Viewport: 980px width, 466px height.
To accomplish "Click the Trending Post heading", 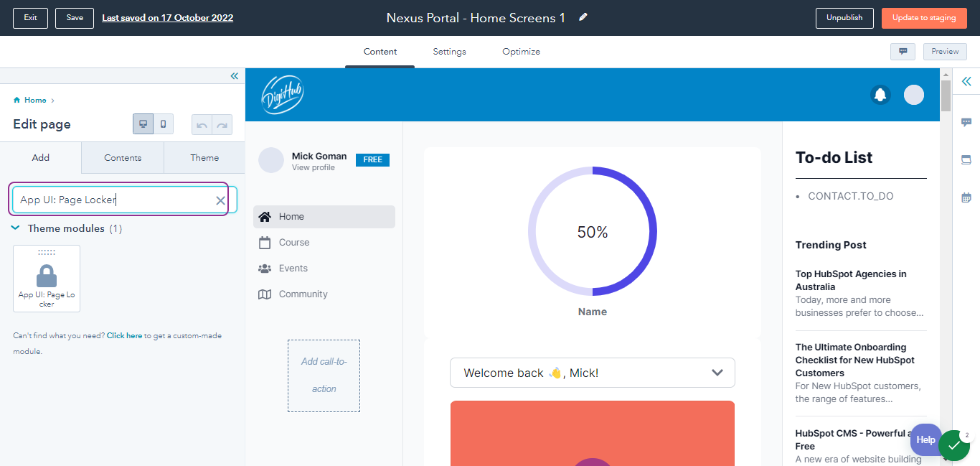I will 831,245.
